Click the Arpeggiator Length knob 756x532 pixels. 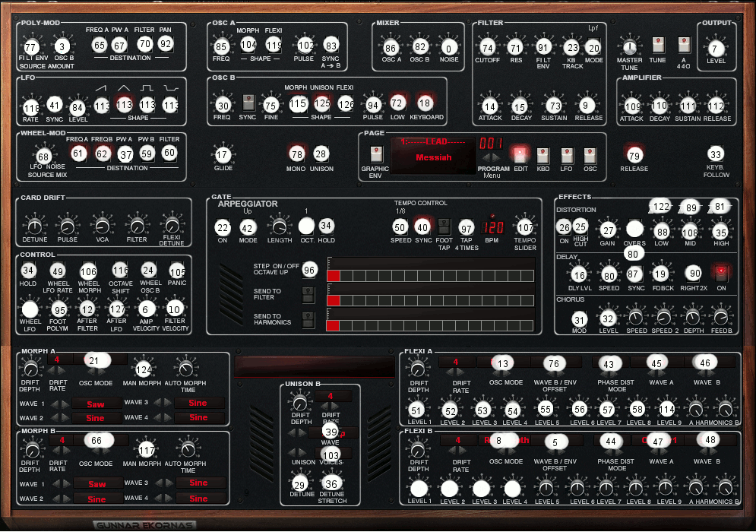pos(279,226)
